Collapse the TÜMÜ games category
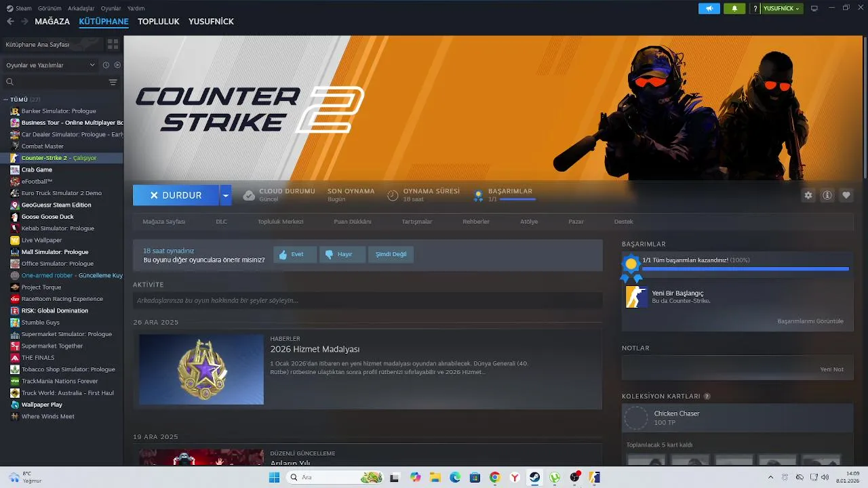 (6, 100)
